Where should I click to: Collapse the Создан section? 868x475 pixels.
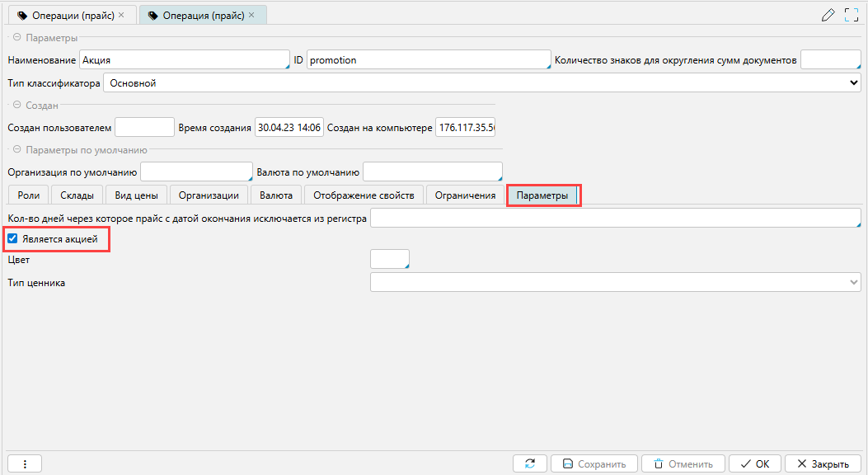16,106
